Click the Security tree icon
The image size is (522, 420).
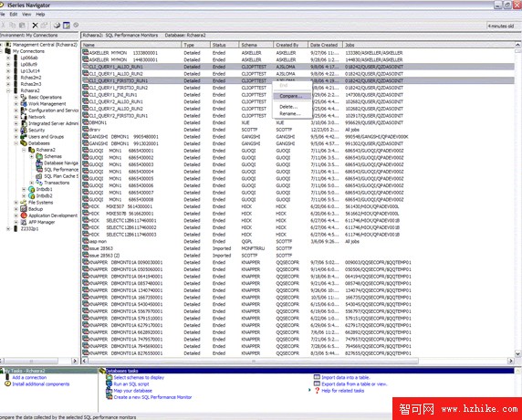(24, 131)
